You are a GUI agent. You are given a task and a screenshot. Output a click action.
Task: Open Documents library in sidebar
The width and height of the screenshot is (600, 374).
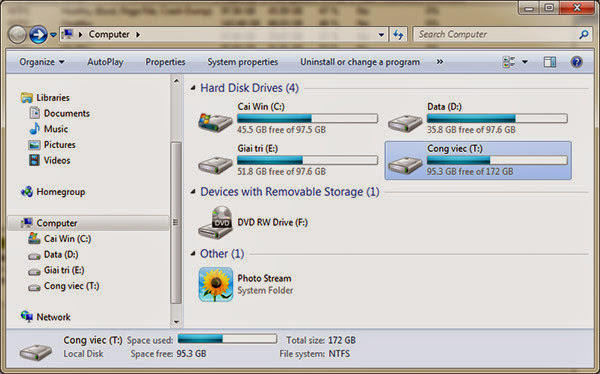[59, 113]
